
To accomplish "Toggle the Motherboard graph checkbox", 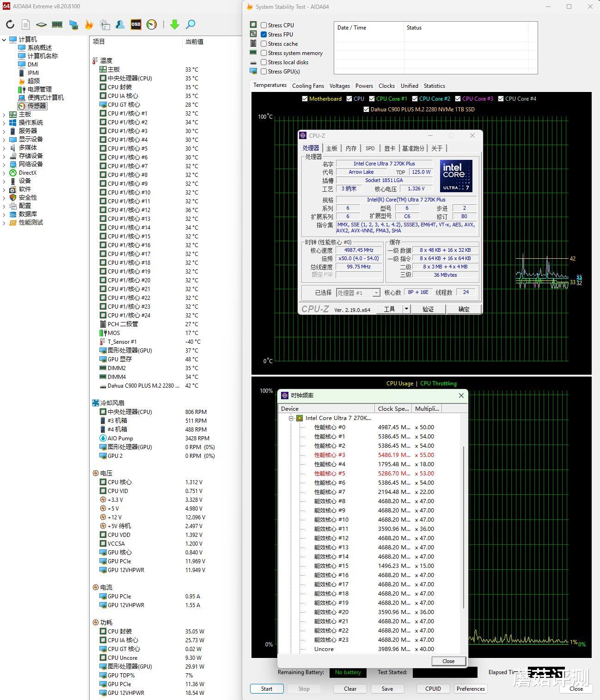I will tap(305, 99).
